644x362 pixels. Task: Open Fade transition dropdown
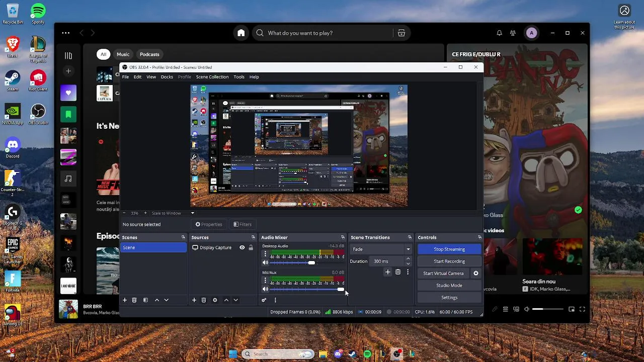pyautogui.click(x=381, y=249)
